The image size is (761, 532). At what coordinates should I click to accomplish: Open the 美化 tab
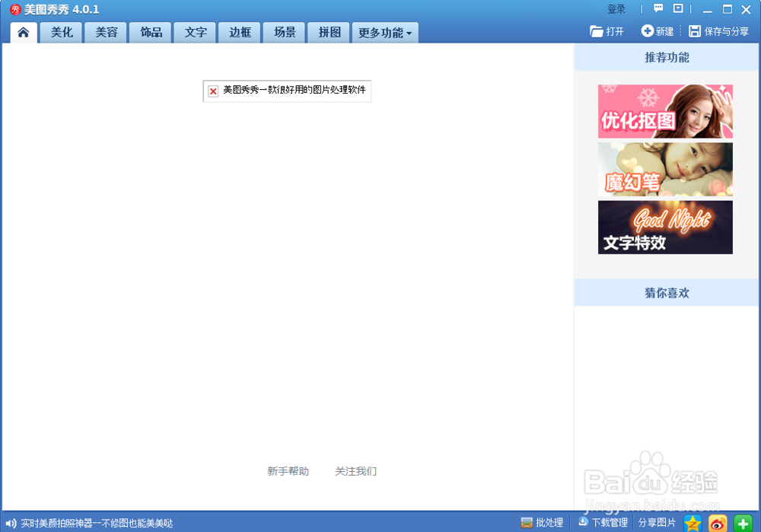[62, 33]
